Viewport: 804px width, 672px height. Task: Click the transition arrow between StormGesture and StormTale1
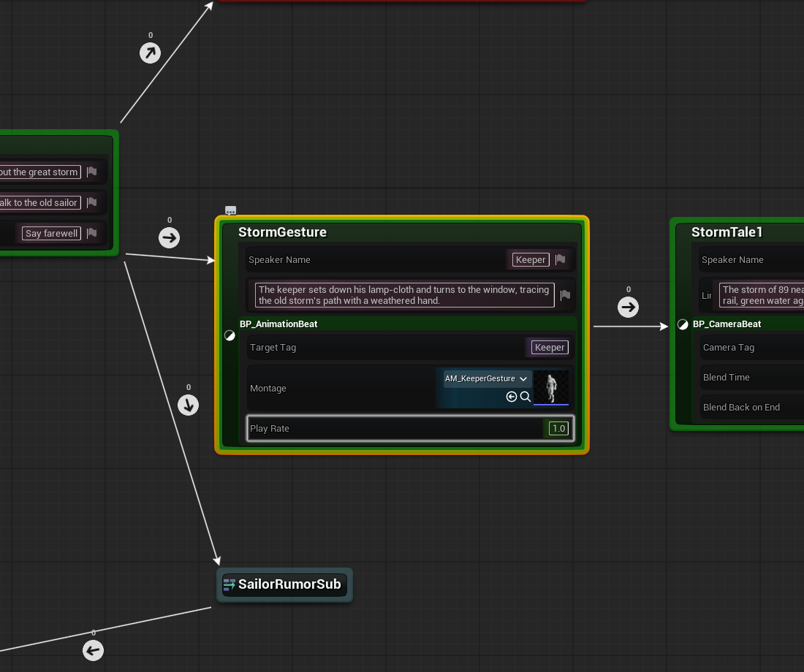pyautogui.click(x=628, y=307)
